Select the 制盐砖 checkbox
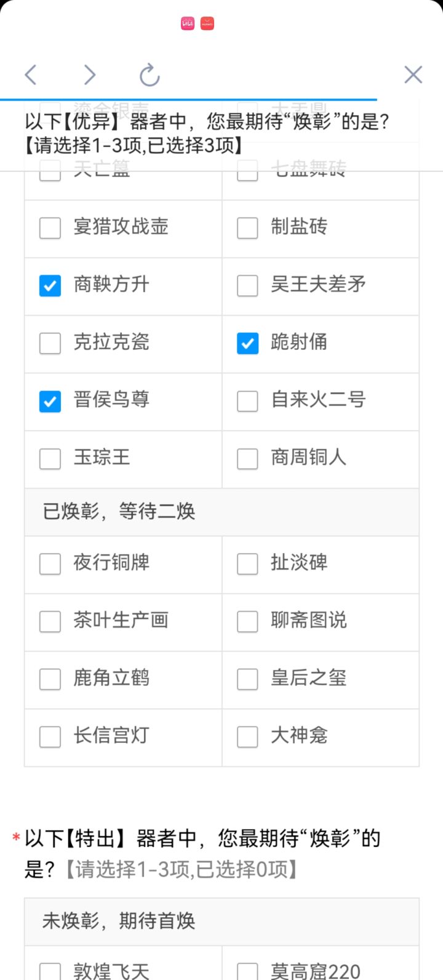Viewport: 443px width, 980px height. [x=247, y=228]
